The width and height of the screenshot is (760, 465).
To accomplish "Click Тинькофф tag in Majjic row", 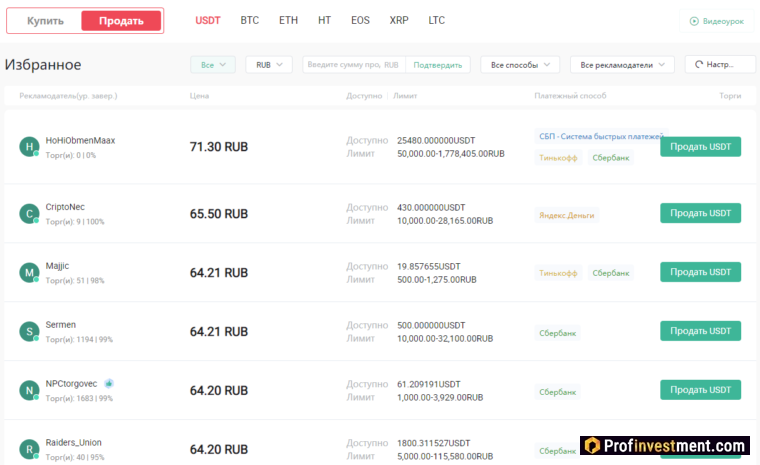I will tap(558, 273).
